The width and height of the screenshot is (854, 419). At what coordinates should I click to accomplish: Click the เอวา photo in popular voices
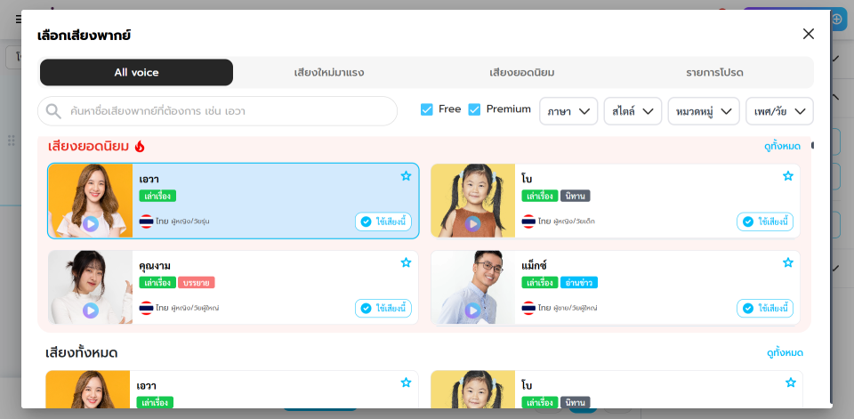click(90, 201)
